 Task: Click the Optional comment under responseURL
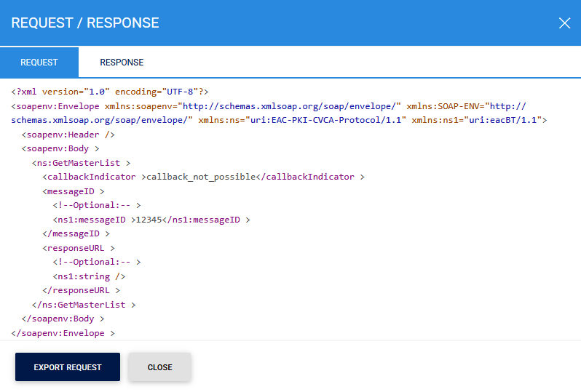pos(97,262)
